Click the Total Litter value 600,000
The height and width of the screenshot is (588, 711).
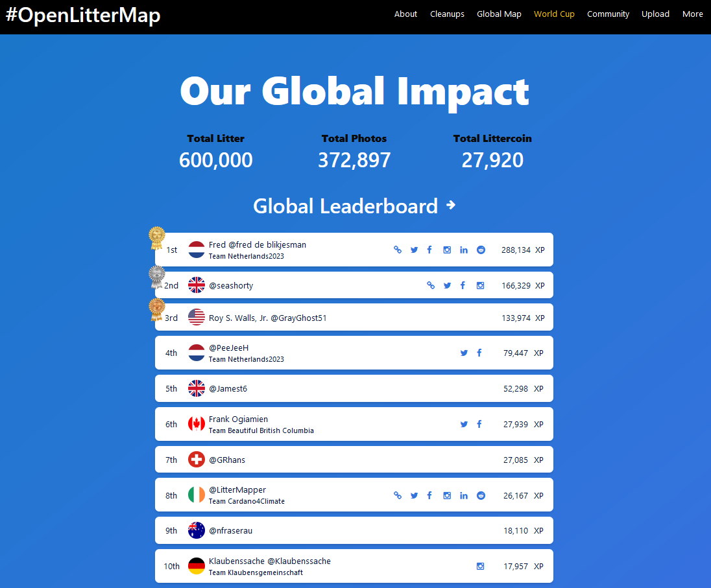point(216,160)
